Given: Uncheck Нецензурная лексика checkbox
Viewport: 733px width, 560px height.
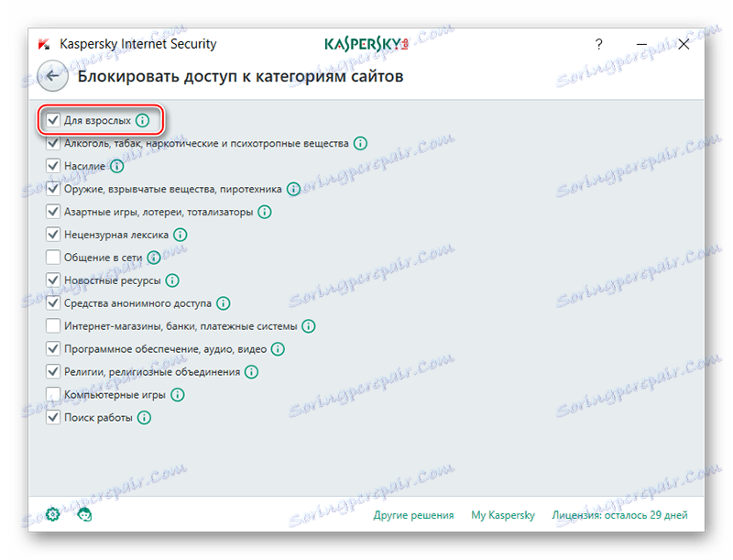Looking at the screenshot, I should coord(53,235).
